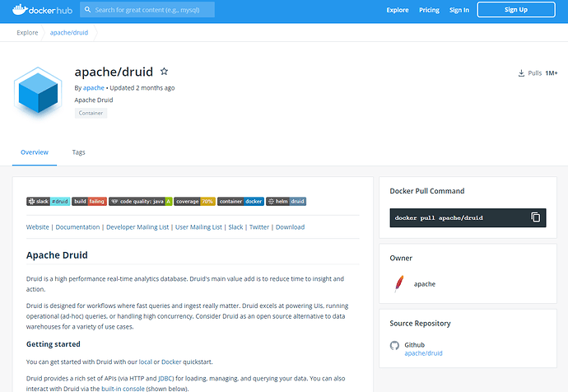This screenshot has height=392, width=568.
Task: Open the slack #druid badge
Action: click(x=48, y=201)
